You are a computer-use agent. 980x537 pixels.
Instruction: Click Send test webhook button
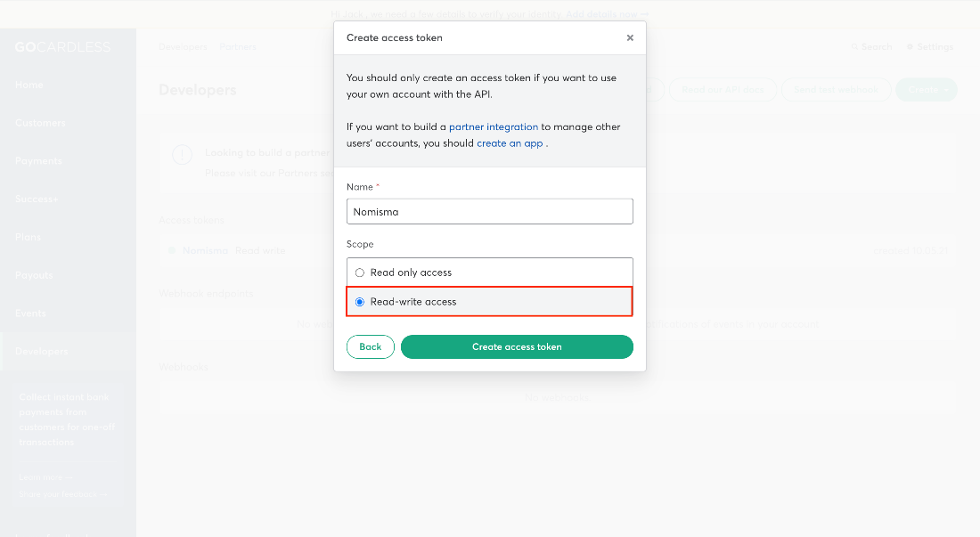[837, 90]
